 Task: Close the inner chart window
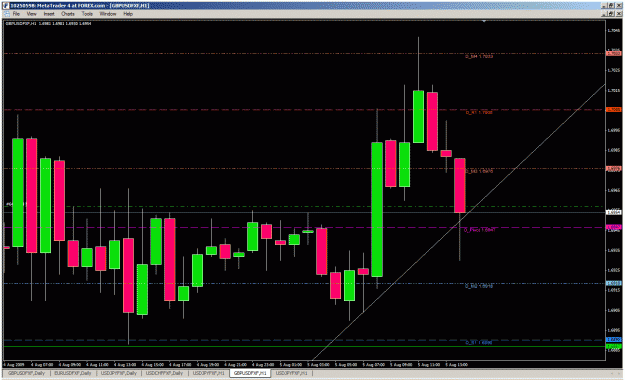point(619,14)
